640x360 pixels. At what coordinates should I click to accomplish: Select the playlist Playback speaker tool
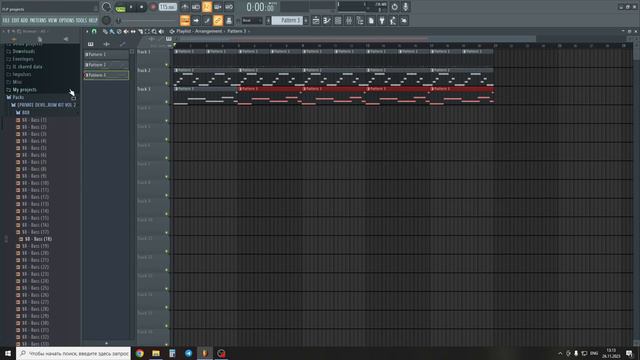tap(161, 31)
